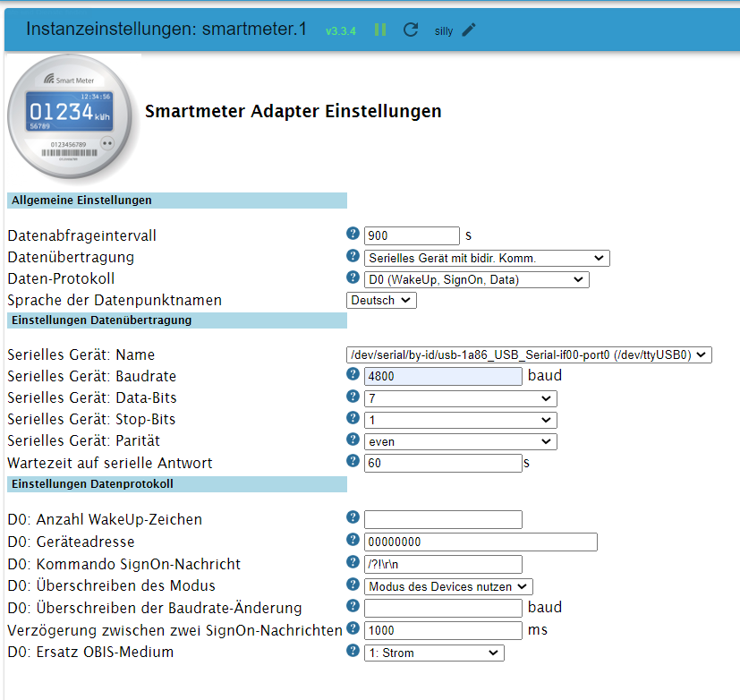
Task: Click the Datenabfrageintervall field with 900
Action: [x=412, y=235]
